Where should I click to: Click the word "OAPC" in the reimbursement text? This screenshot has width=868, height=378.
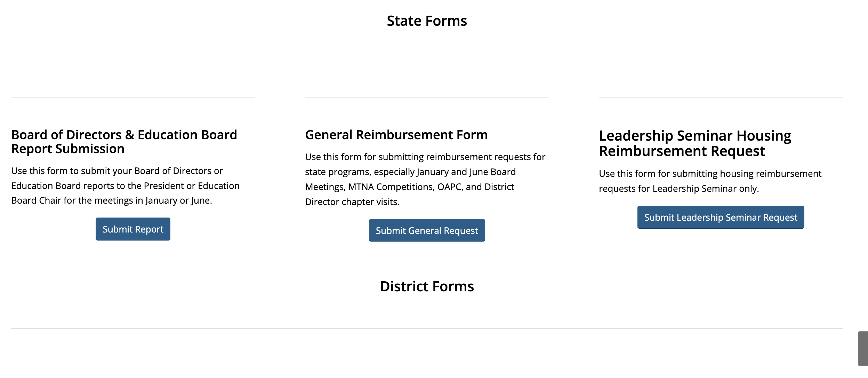(450, 187)
